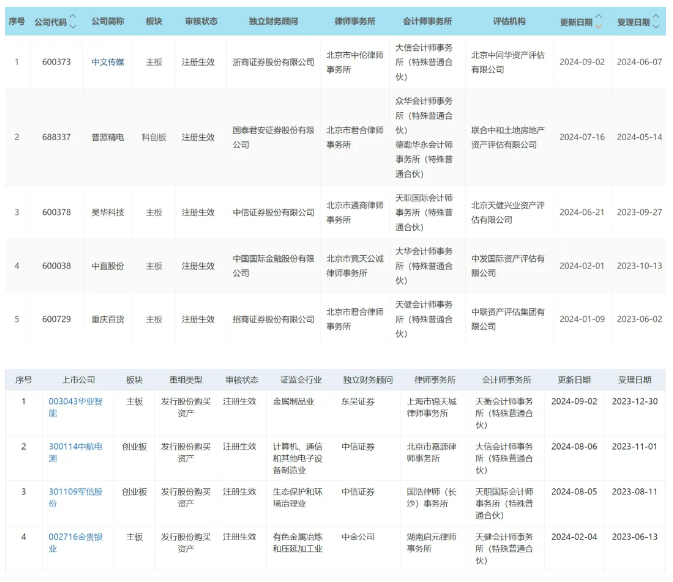Viewport: 673px width, 582px height.
Task: Click the 国泰君安证券股份有限公司 advisor cell
Action: tap(273, 137)
